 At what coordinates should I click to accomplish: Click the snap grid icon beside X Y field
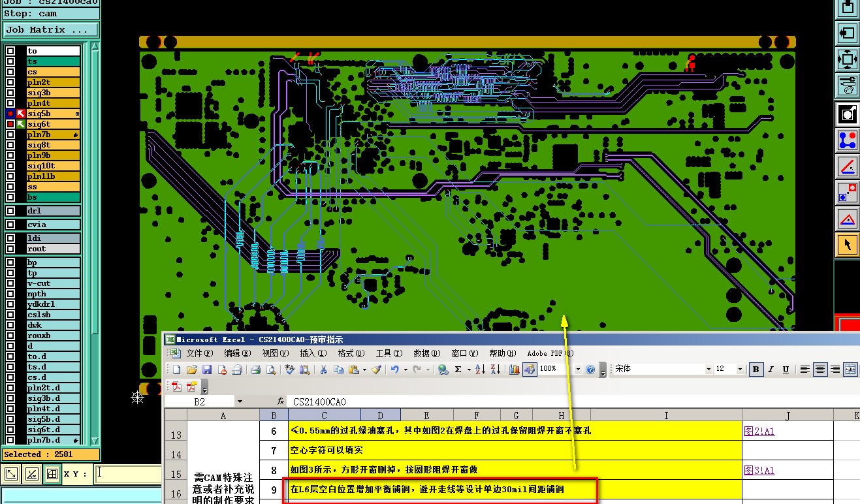[52, 474]
